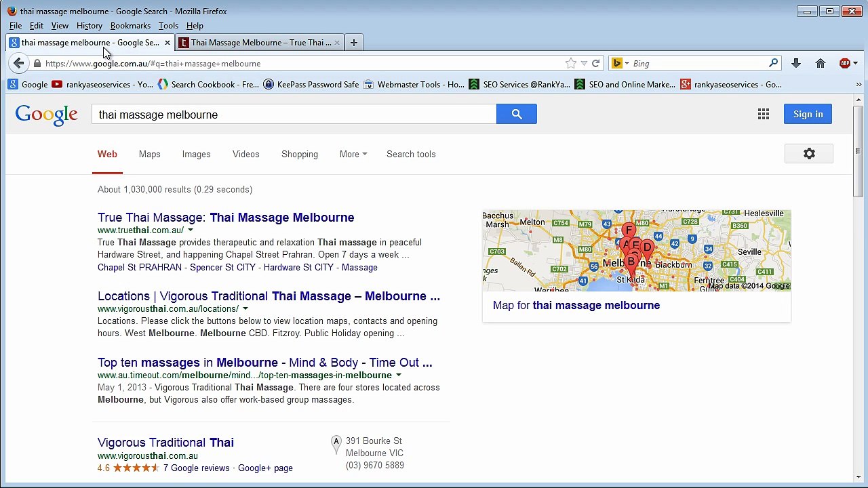Expand the Adblock Plus dropdown arrow
Screen dimensions: 868x488
point(855,63)
